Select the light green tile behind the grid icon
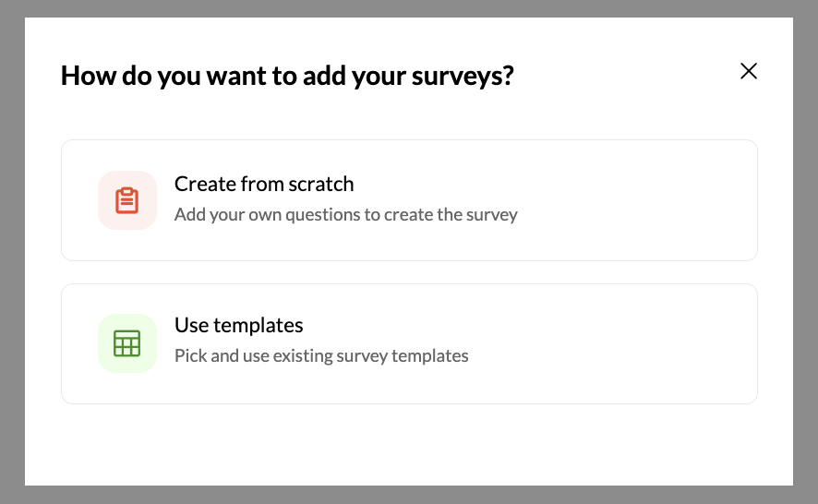Screen dimensions: 818x504 point(127,343)
